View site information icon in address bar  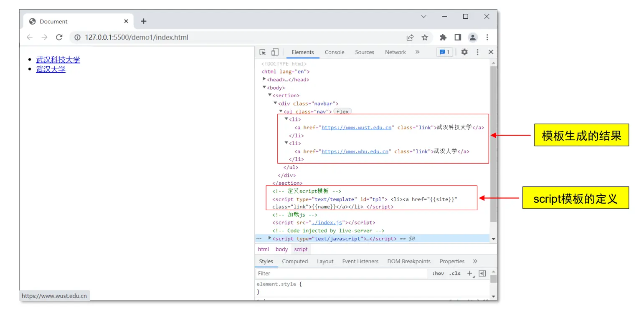pyautogui.click(x=77, y=38)
